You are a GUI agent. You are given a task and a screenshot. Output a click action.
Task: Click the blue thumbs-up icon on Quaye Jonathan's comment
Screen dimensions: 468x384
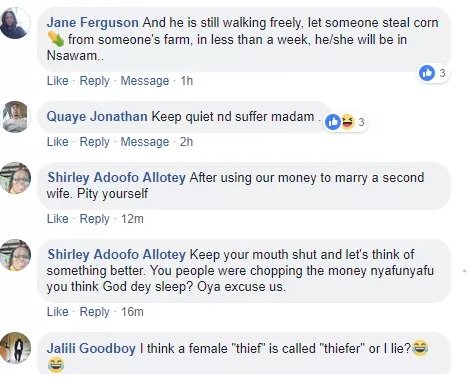pos(333,122)
